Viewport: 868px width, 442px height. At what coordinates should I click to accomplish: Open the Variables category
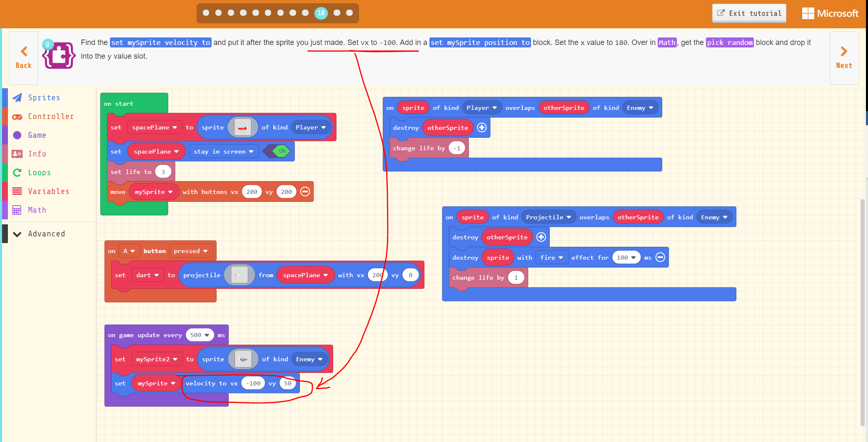click(x=17, y=191)
